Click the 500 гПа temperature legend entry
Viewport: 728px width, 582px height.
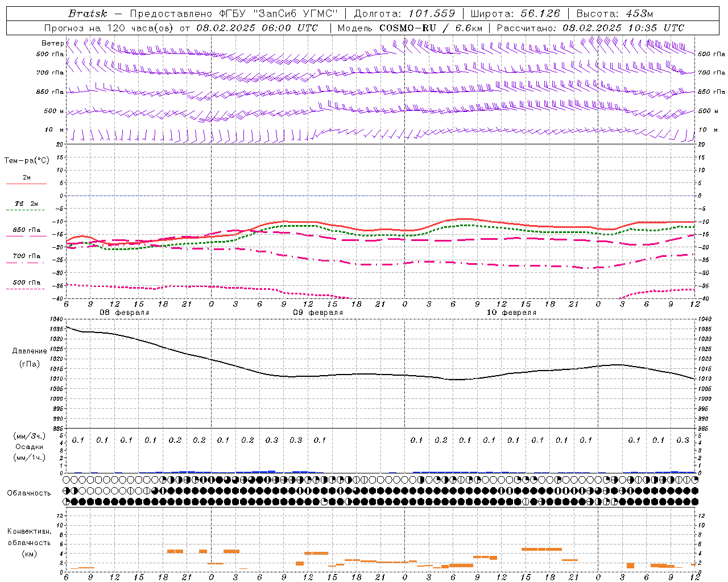27,282
